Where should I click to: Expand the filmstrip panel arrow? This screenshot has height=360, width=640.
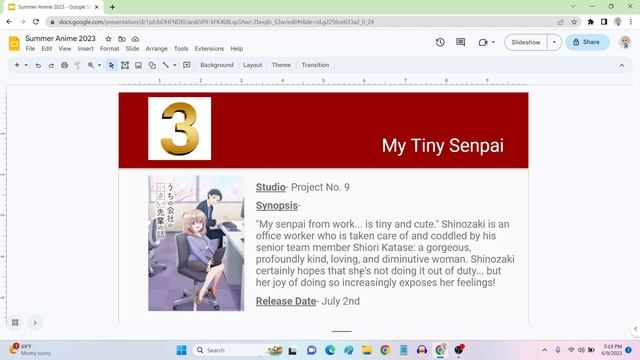[x=35, y=323]
